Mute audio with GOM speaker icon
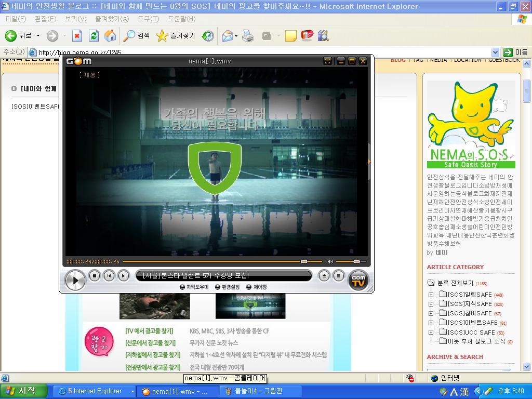 pos(330,262)
